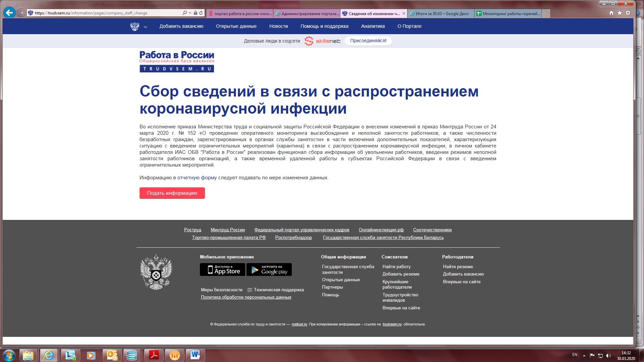The height and width of the screenshot is (362, 644).
Task: Click the envelope icon beside Техническая поддержка
Action: click(x=250, y=290)
